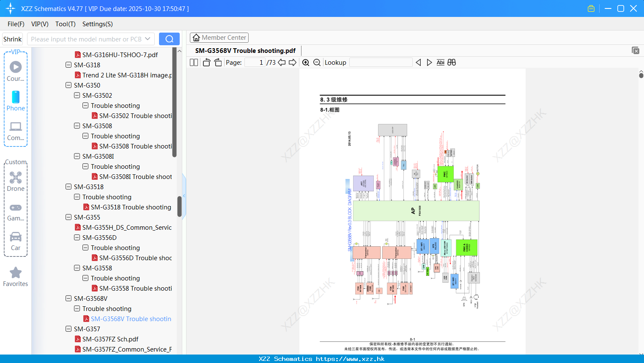Image resolution: width=644 pixels, height=363 pixels.
Task: Open the Game console category
Action: (16, 207)
